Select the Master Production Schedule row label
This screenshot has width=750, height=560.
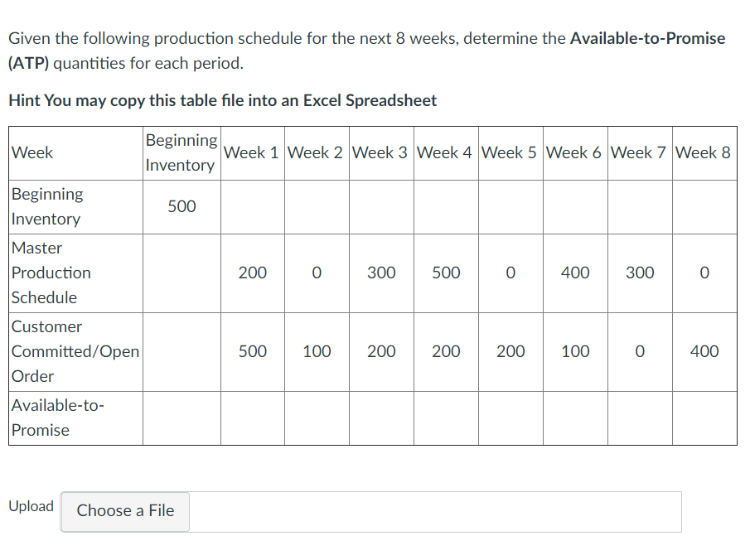(51, 272)
